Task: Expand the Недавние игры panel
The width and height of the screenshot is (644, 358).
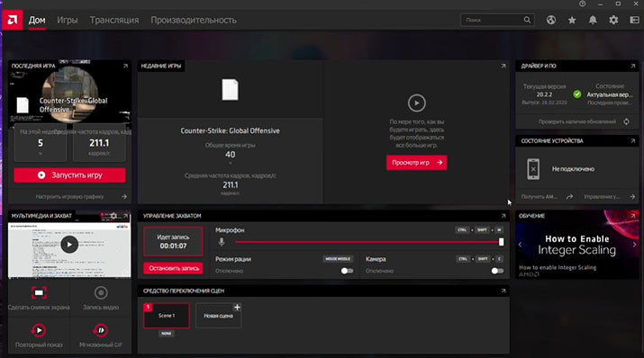Action: 503,66
